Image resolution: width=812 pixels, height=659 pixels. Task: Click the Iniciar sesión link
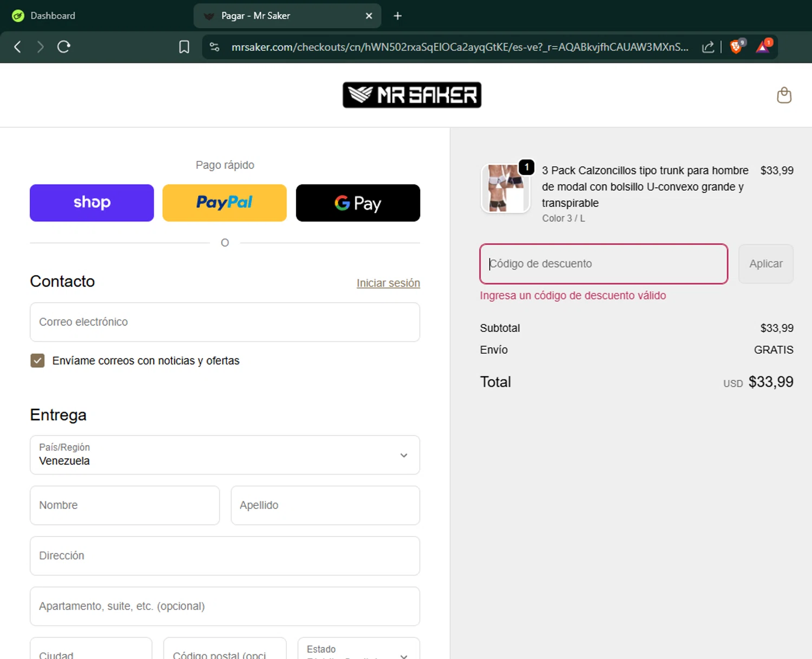pyautogui.click(x=388, y=283)
